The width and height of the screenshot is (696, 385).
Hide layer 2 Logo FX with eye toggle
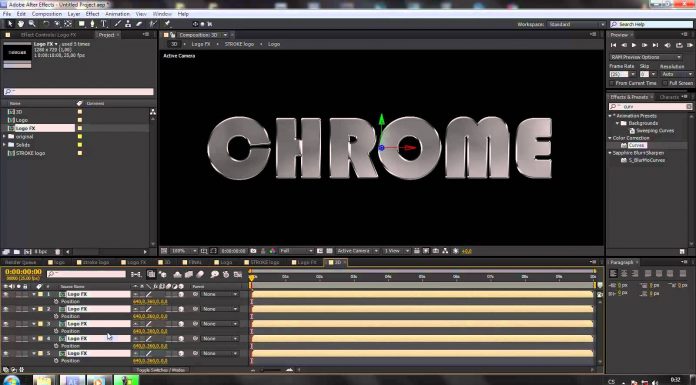tap(5, 309)
